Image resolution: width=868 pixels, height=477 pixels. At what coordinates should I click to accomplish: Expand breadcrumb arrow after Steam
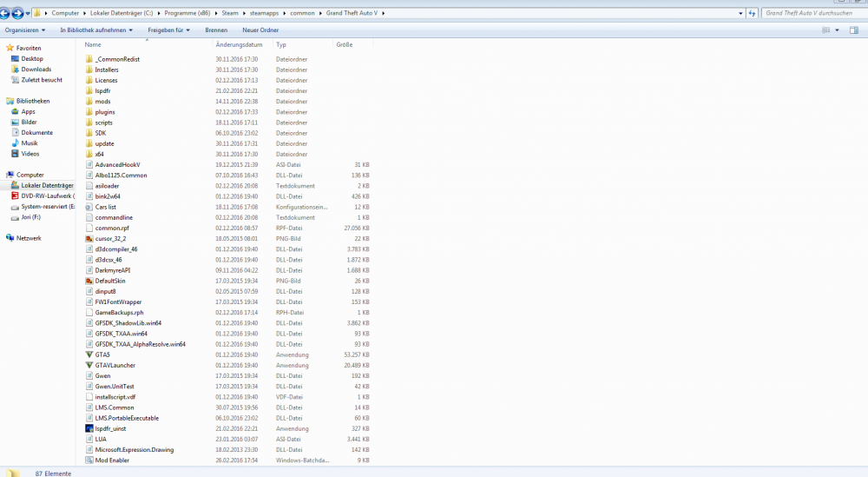coord(244,13)
